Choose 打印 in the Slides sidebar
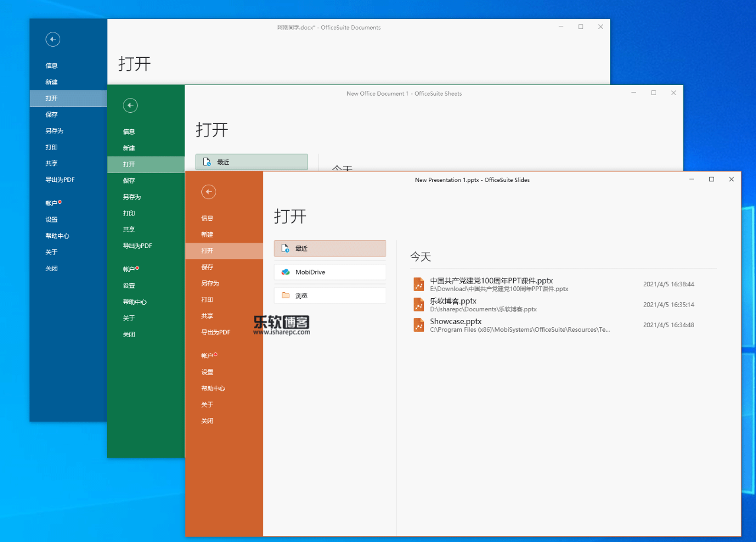 click(x=207, y=300)
